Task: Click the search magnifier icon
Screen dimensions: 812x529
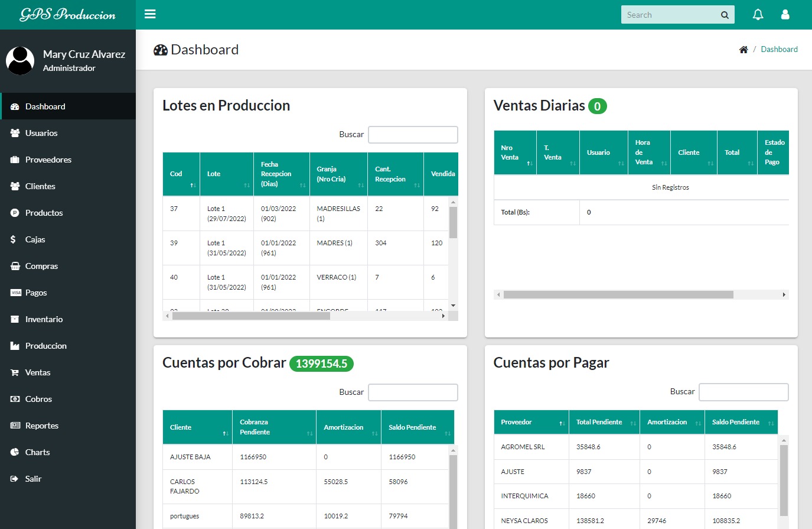Action: (725, 15)
